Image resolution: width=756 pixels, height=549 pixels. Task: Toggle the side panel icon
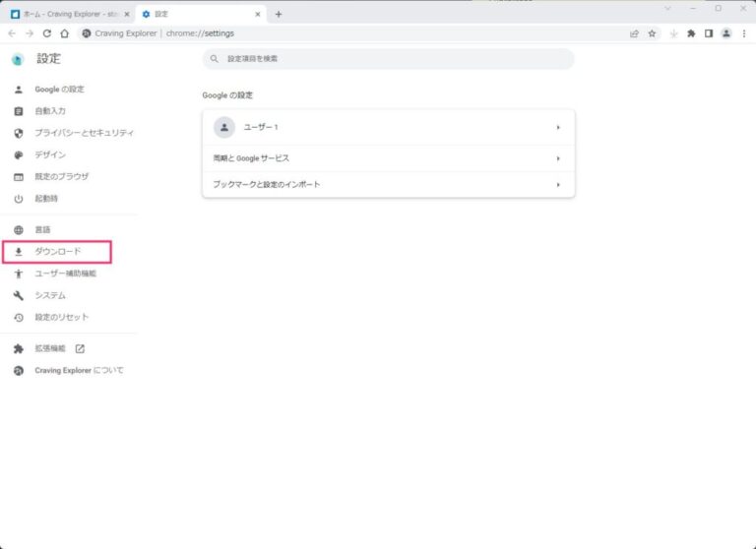click(x=708, y=33)
